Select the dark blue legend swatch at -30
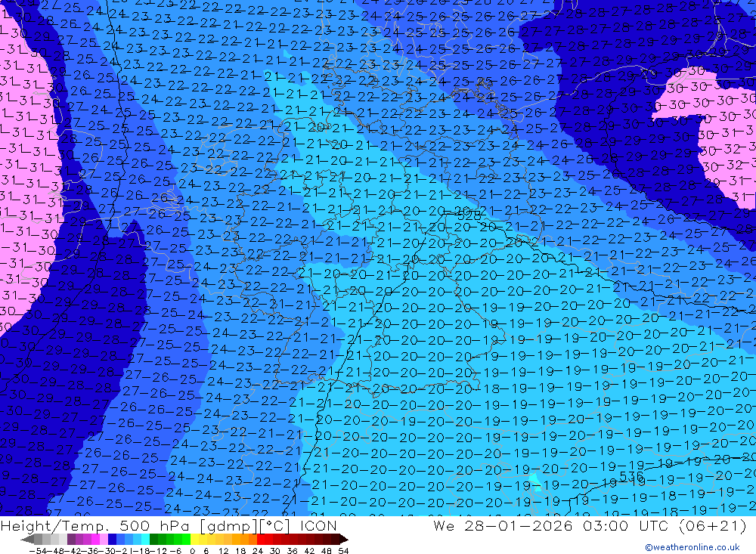The width and height of the screenshot is (756, 554). pos(112,539)
